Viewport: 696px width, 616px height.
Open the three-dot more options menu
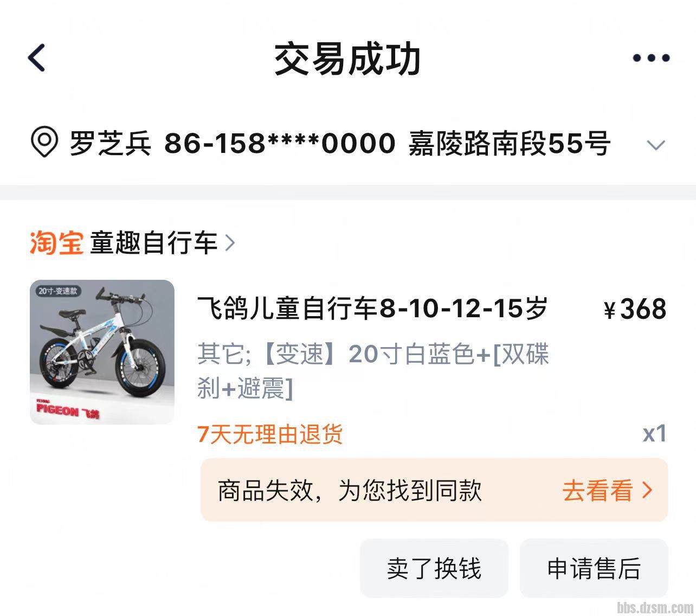click(x=651, y=58)
